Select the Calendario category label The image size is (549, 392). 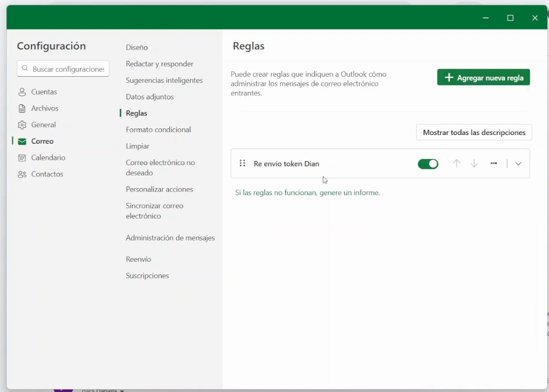pyautogui.click(x=48, y=158)
